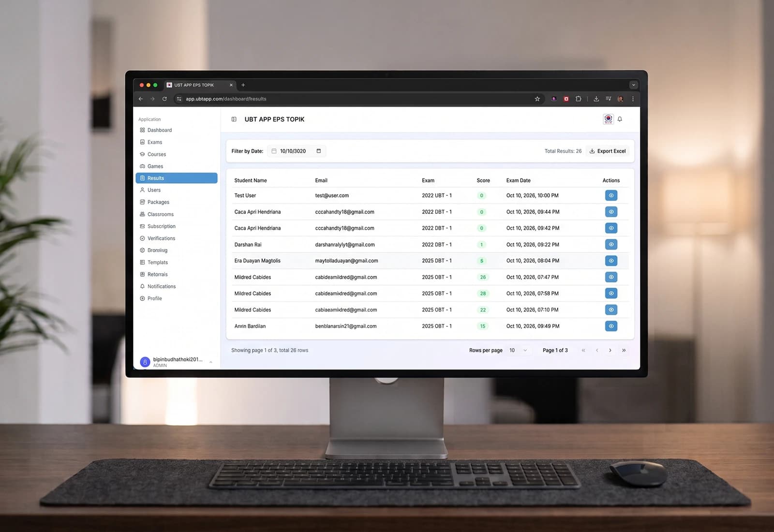Viewport: 774px width, 532px height.
Task: Open browser downloads icon
Action: click(x=596, y=99)
